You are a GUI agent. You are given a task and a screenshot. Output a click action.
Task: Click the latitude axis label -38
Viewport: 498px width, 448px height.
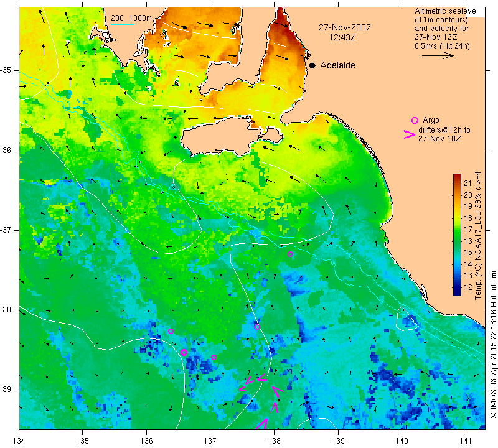(6, 310)
